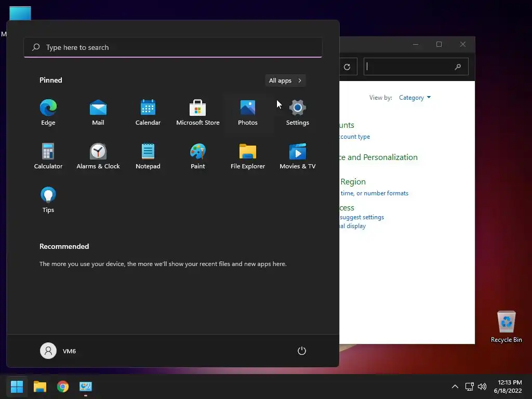Image resolution: width=532 pixels, height=399 pixels.
Task: Click the account type link
Action: (x=355, y=137)
